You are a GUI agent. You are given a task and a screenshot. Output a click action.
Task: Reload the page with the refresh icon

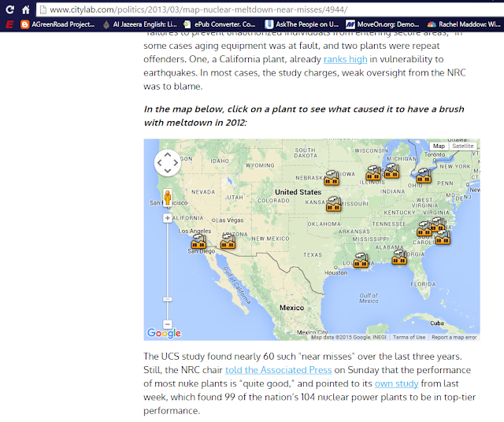tap(9, 9)
